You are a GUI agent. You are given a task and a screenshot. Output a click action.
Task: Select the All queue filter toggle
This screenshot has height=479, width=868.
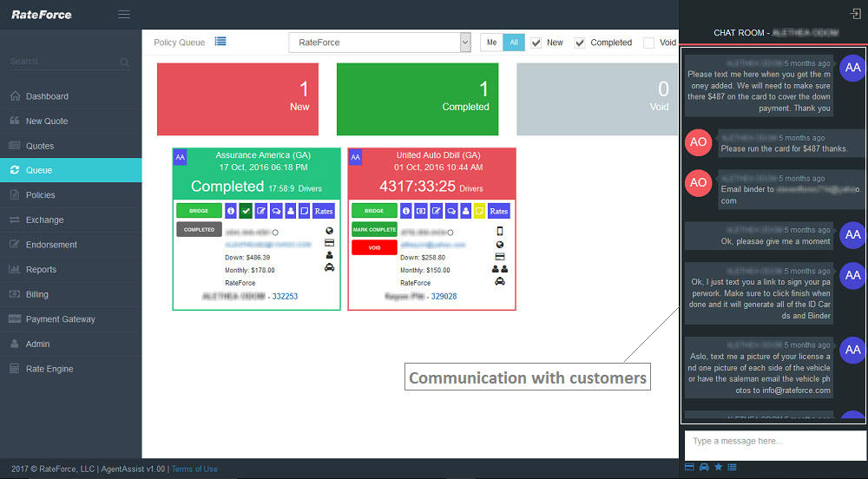tap(514, 43)
